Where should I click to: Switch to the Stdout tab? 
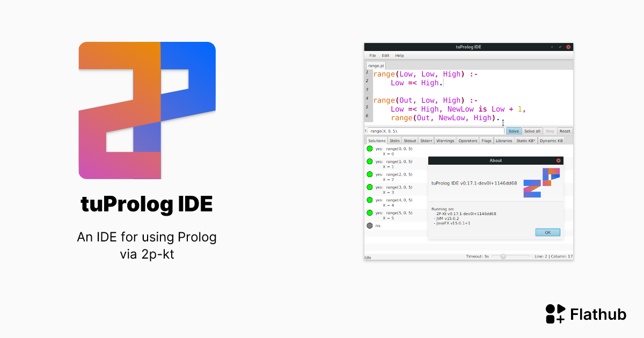tap(409, 140)
